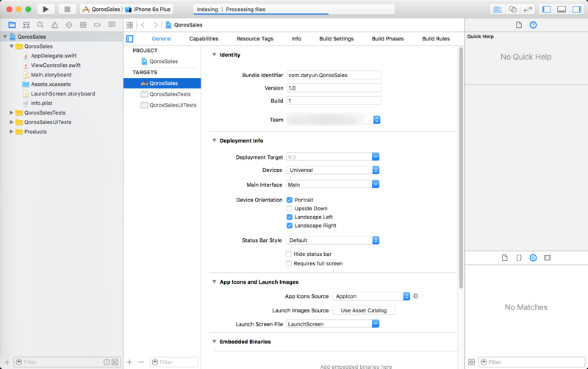Open the Object library
588x369 pixels.
(534, 257)
